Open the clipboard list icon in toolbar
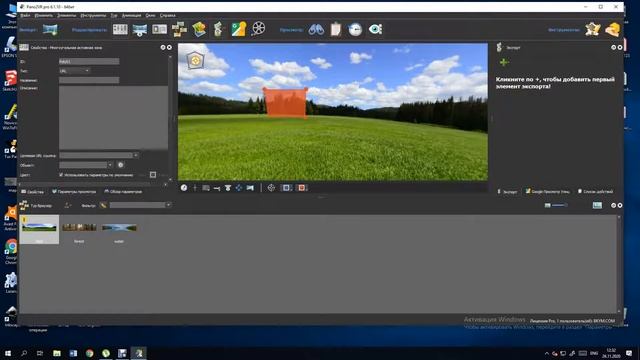Viewport: 640px width, 360px height. coord(336,29)
